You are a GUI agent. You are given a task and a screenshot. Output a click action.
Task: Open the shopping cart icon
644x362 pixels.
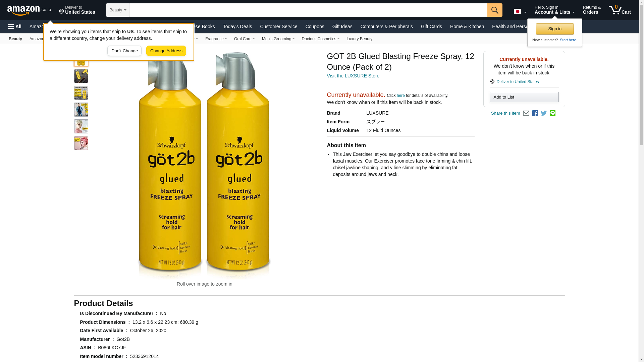(x=620, y=10)
